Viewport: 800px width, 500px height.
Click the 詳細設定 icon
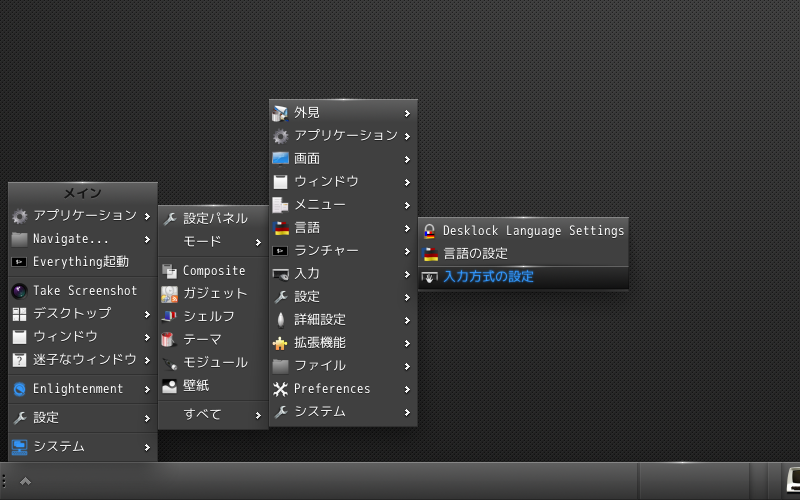(280, 320)
